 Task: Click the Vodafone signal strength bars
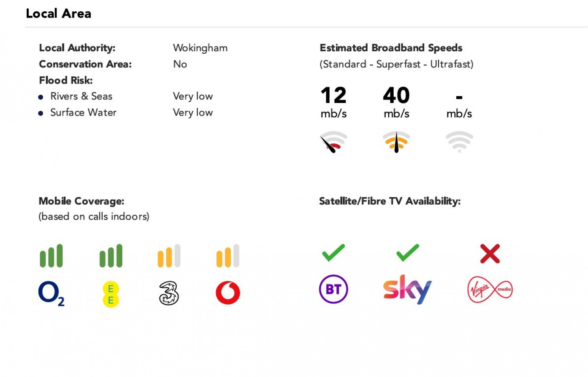coord(228,256)
